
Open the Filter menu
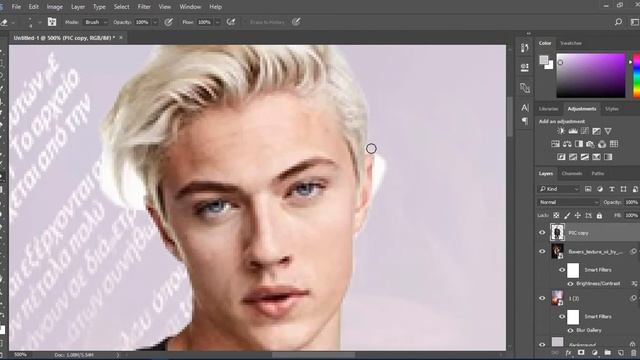144,7
